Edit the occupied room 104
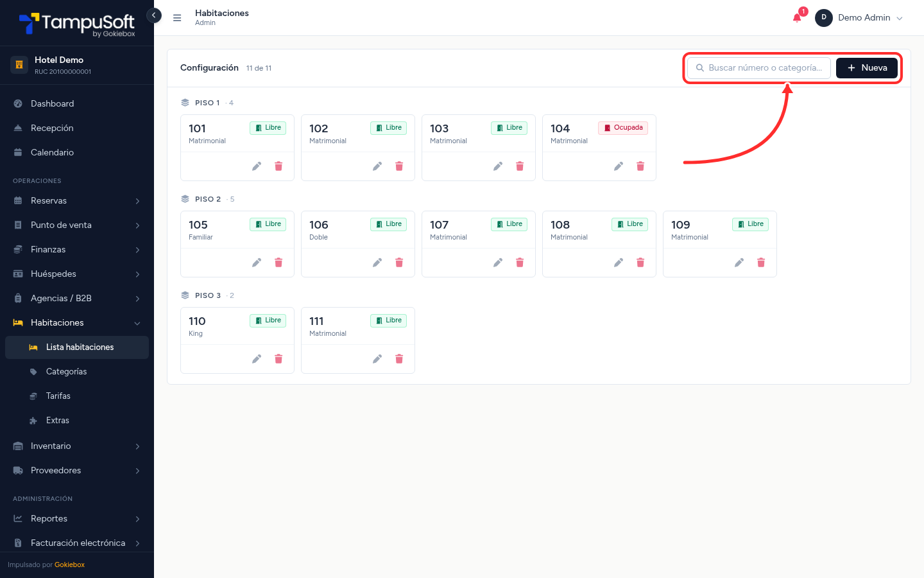This screenshot has width=924, height=578. (x=619, y=166)
